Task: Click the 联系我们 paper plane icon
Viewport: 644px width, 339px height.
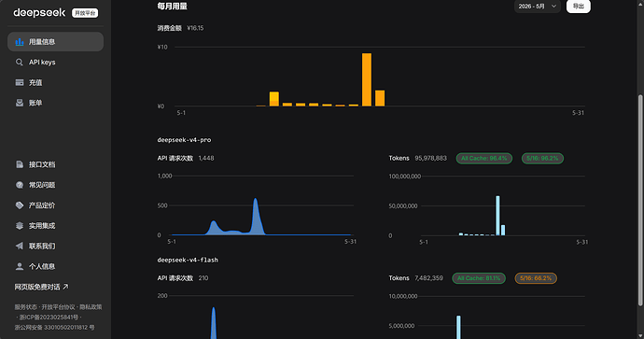Action: (20, 246)
